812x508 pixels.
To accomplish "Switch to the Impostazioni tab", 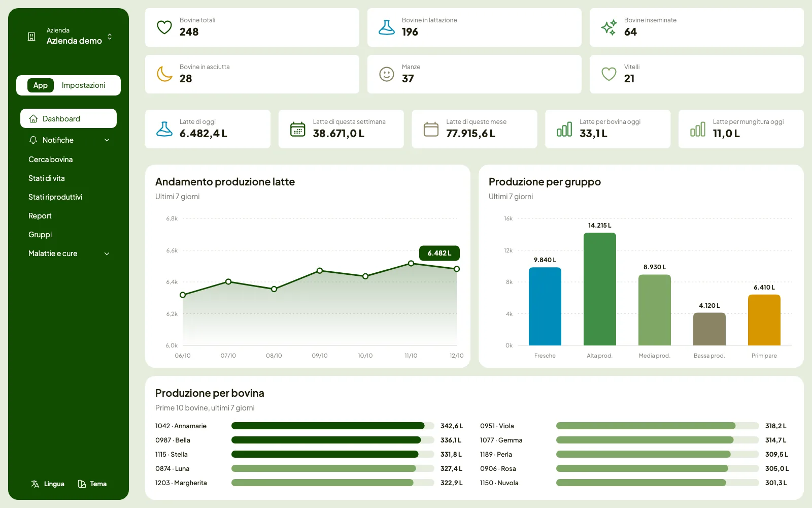I will tap(83, 85).
